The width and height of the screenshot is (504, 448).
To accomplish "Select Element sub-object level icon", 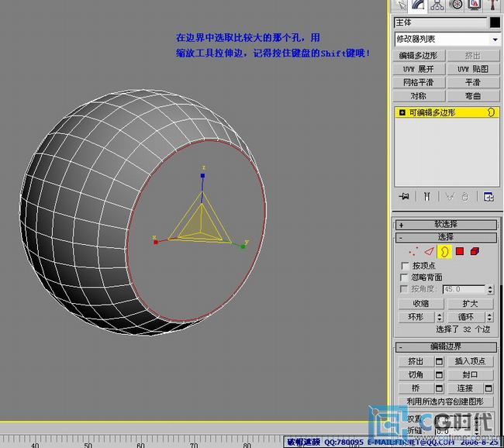I will click(475, 251).
